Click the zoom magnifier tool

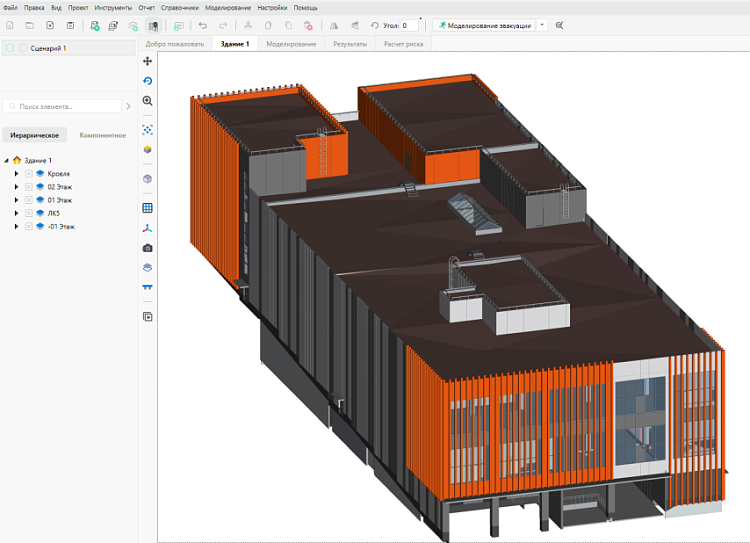147,101
